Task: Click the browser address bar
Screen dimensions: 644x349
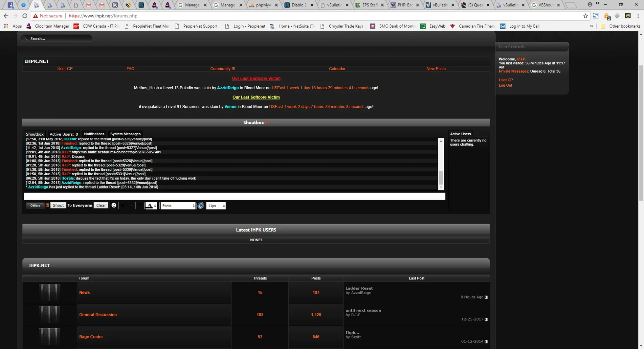Action: (x=307, y=16)
